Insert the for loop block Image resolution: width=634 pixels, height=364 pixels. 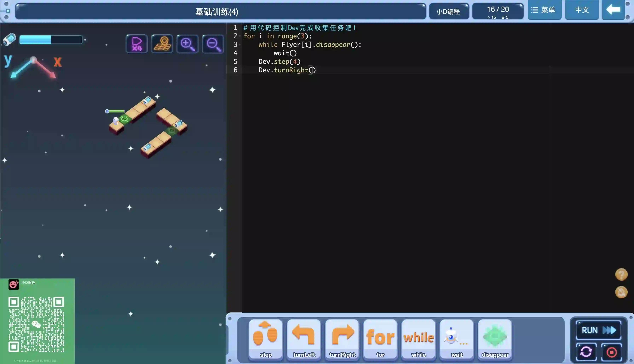click(x=380, y=339)
